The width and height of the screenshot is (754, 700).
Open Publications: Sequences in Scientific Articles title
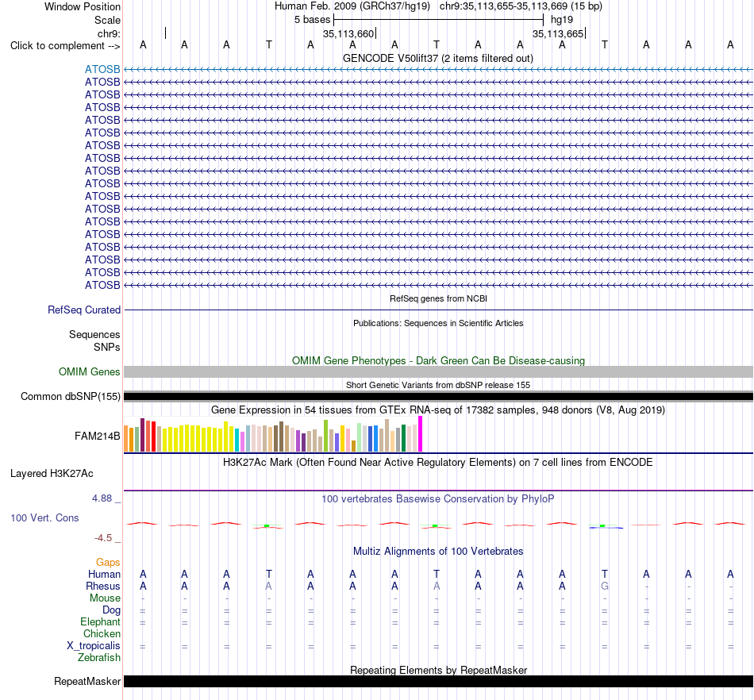click(438, 323)
